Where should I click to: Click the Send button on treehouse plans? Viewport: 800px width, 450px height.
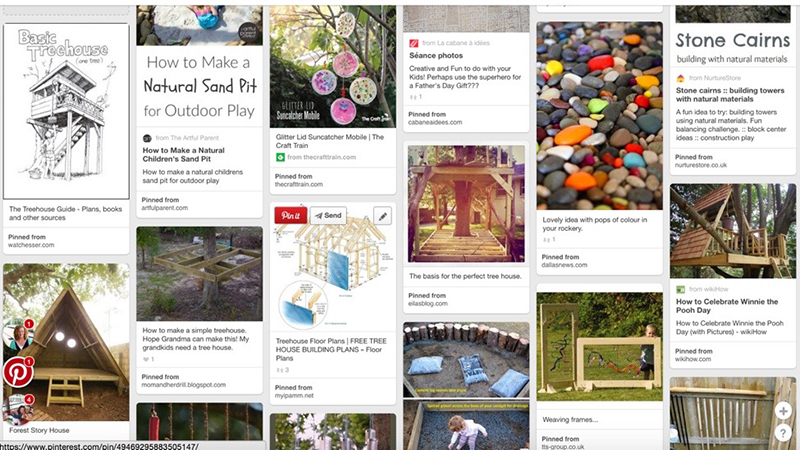pyautogui.click(x=329, y=215)
